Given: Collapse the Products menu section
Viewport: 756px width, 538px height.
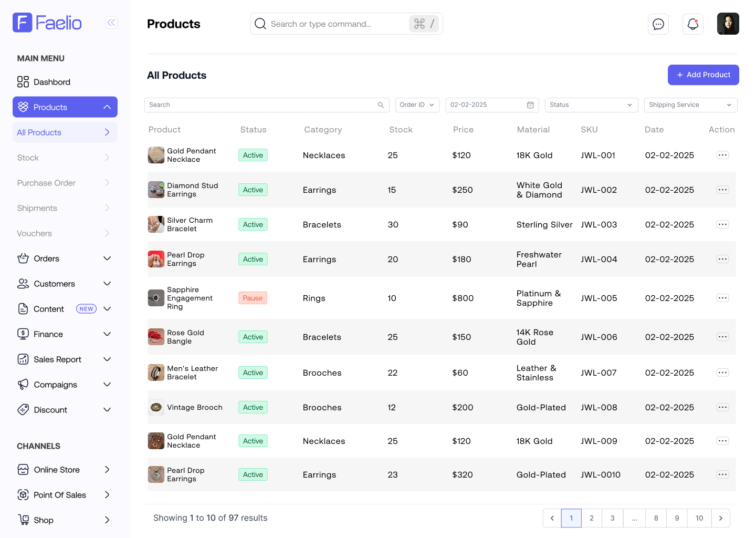Looking at the screenshot, I should pyautogui.click(x=107, y=107).
